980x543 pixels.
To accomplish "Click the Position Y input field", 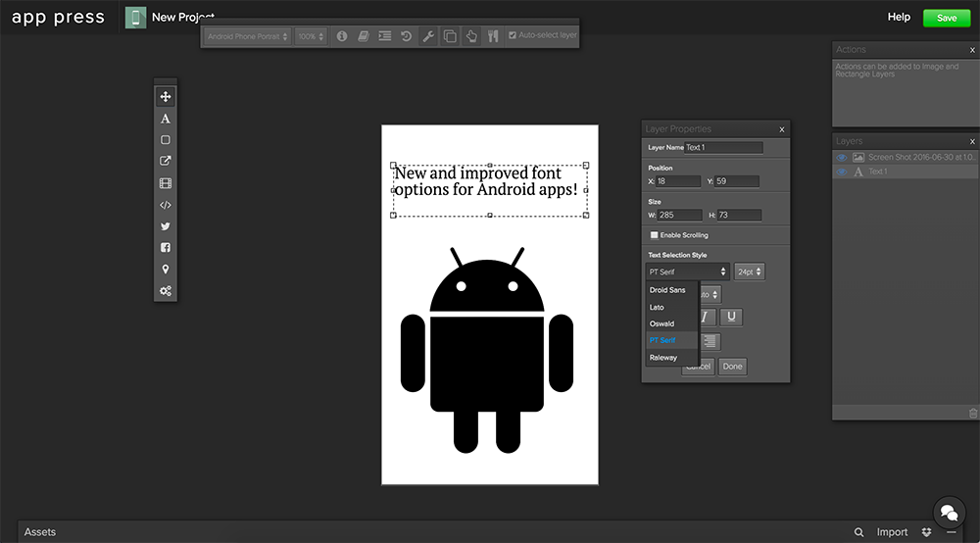I will point(737,181).
